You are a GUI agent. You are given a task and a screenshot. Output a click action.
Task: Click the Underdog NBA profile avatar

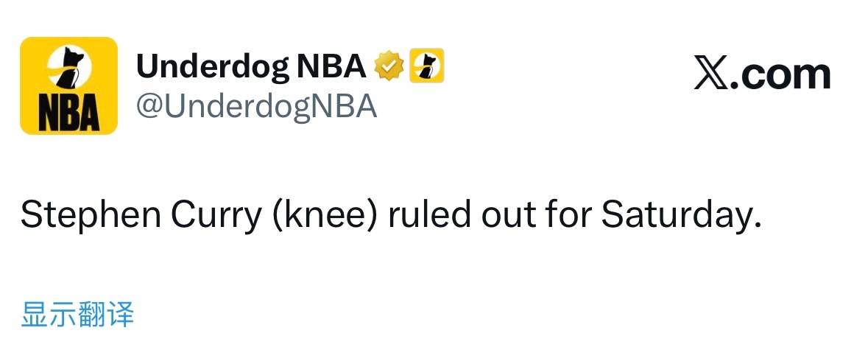click(68, 85)
